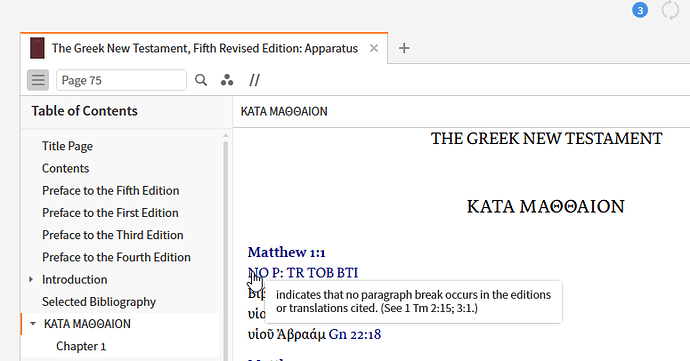Viewport: 690px width, 361px height.
Task: Add a new tab with the plus button
Action: click(404, 48)
